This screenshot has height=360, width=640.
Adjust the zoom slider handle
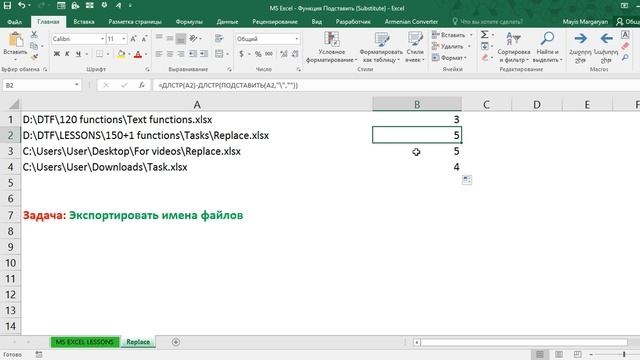(624, 354)
